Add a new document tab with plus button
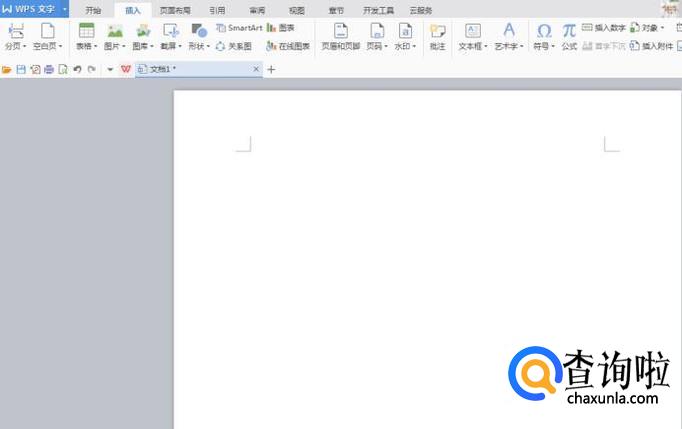682x429 pixels. pyautogui.click(x=271, y=70)
